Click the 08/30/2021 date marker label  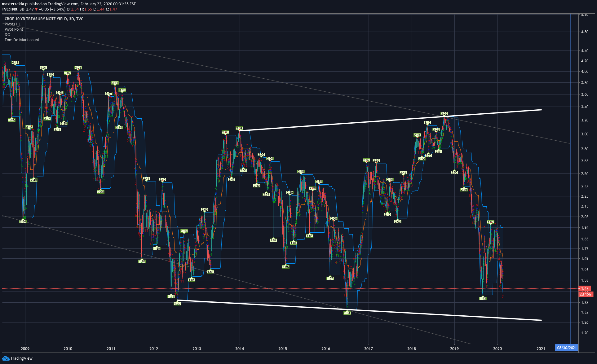[567, 348]
